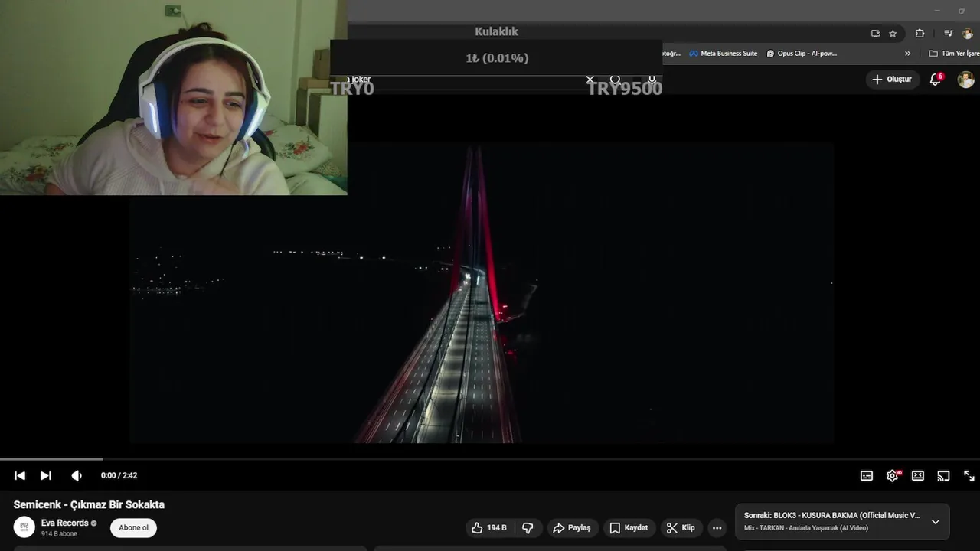Create a clip with Klip button
980x551 pixels.
click(681, 527)
